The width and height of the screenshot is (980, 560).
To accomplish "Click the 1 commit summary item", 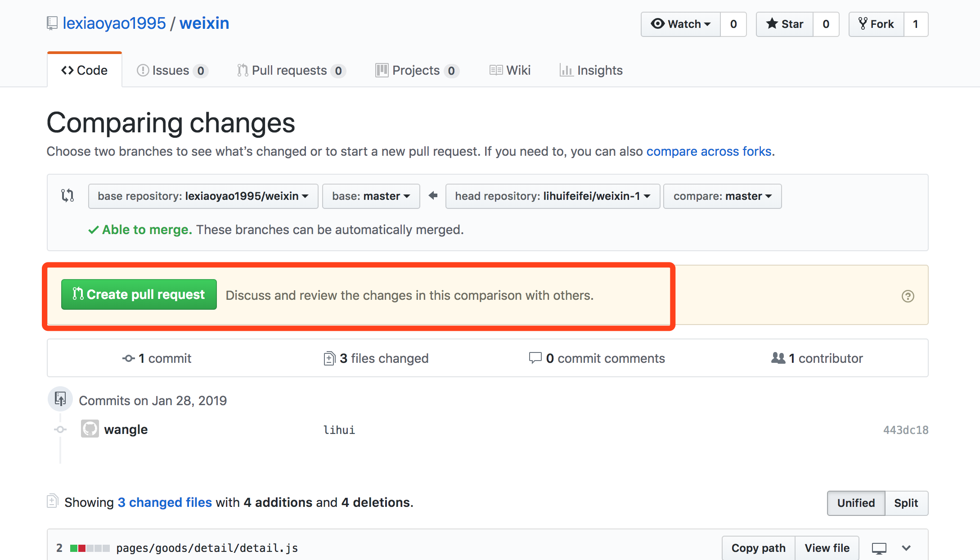I will pyautogui.click(x=157, y=358).
